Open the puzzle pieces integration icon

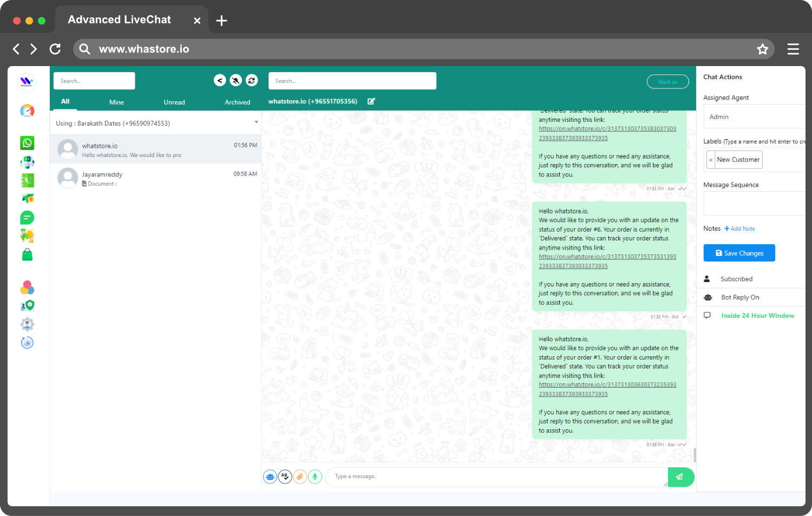[x=27, y=236]
